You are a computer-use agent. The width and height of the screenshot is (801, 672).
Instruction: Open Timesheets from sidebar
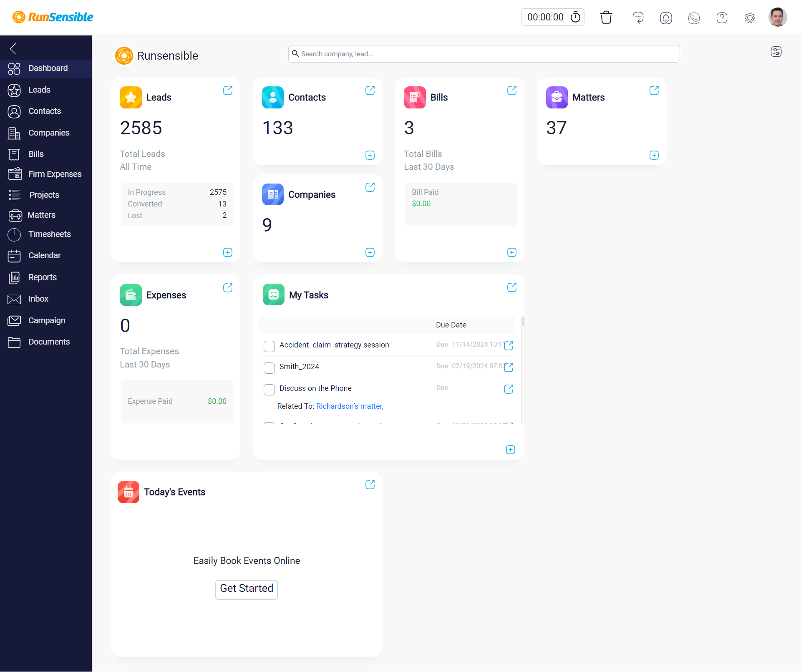click(x=48, y=235)
